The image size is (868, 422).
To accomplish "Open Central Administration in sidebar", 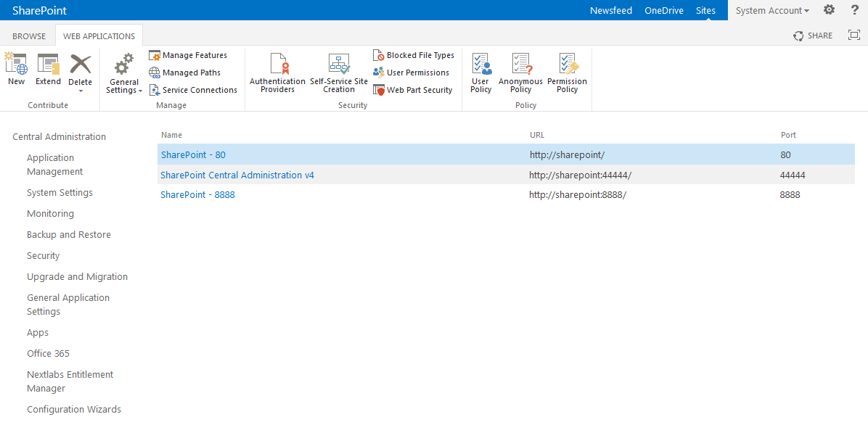I will (x=60, y=136).
